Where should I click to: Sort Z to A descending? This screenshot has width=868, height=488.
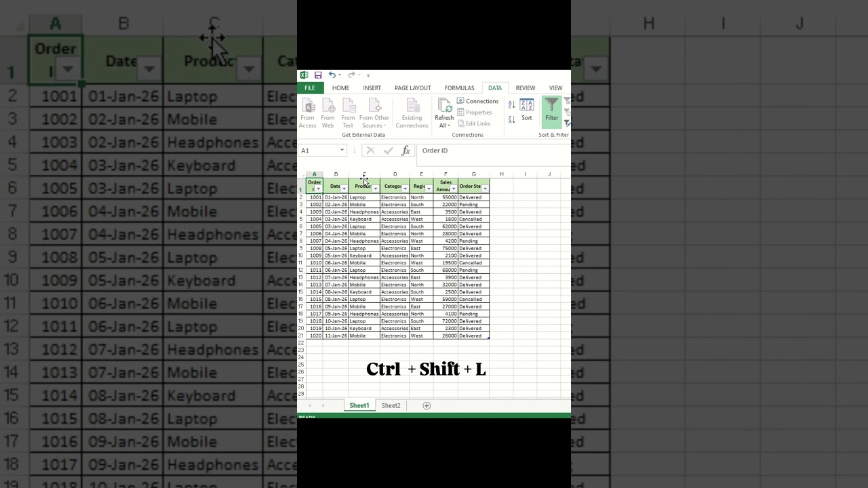511,119
